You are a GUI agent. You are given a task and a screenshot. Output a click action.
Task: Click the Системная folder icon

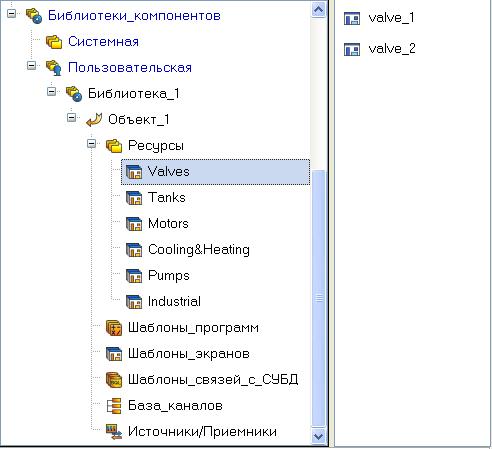click(54, 42)
